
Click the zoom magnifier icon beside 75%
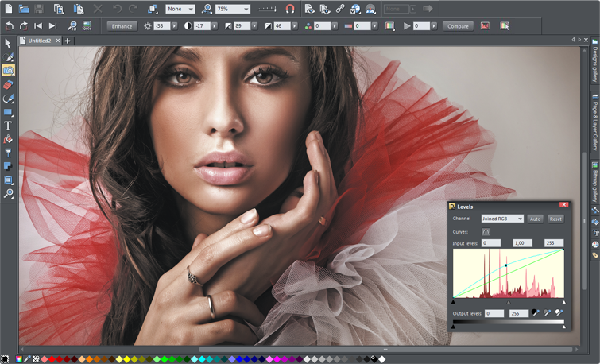(x=207, y=9)
